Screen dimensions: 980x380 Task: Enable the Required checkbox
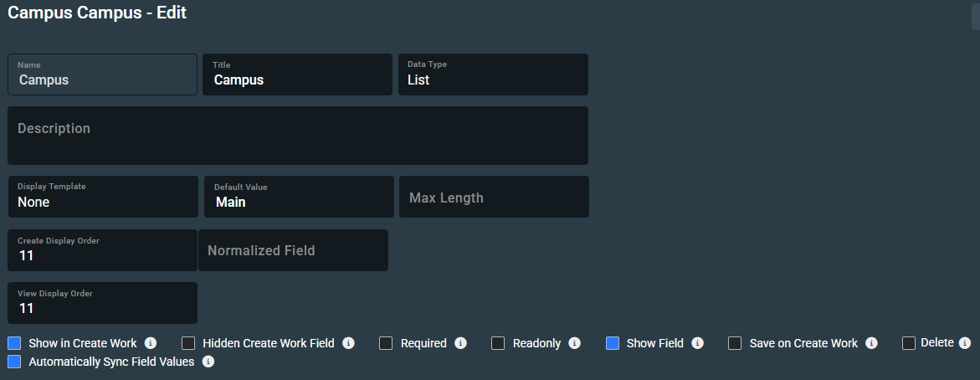386,343
